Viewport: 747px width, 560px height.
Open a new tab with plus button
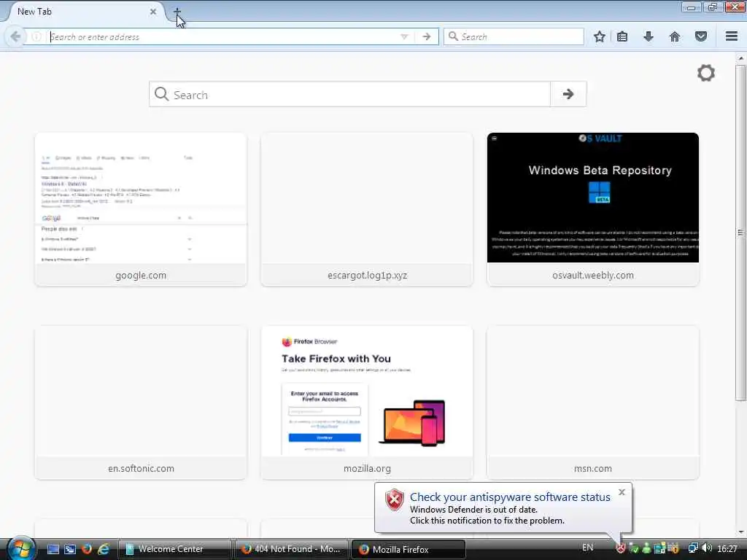click(177, 12)
